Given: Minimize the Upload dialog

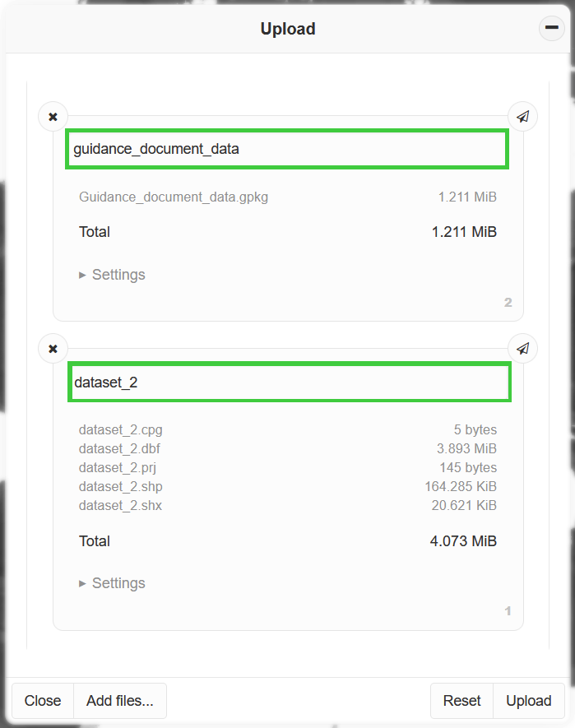Looking at the screenshot, I should pyautogui.click(x=551, y=28).
